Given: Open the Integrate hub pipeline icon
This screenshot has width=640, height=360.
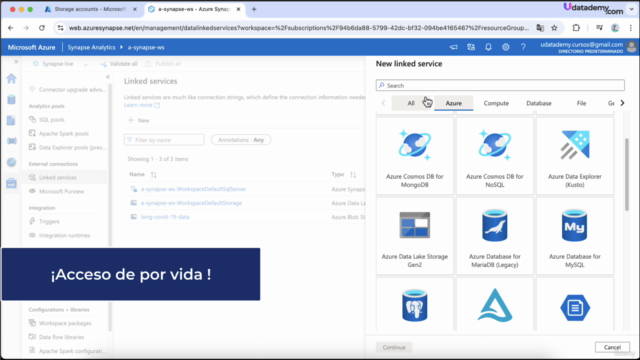Looking at the screenshot, I should coord(11,141).
